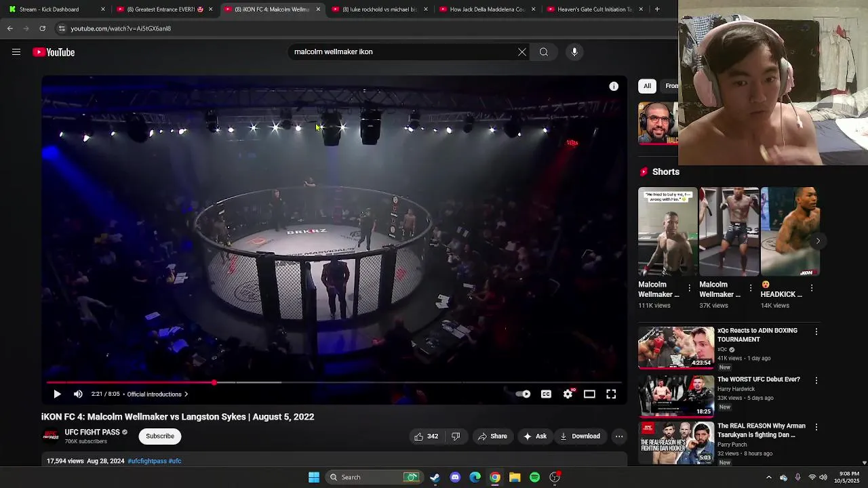Enter full screen mode
The image size is (868, 488).
611,394
